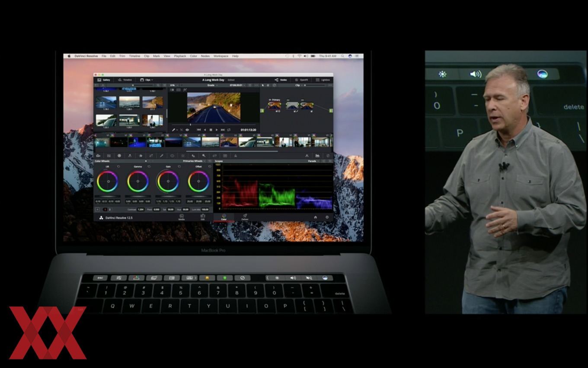588x368 pixels.
Task: Click the viewer scrubber playhead
Action: tap(191, 125)
